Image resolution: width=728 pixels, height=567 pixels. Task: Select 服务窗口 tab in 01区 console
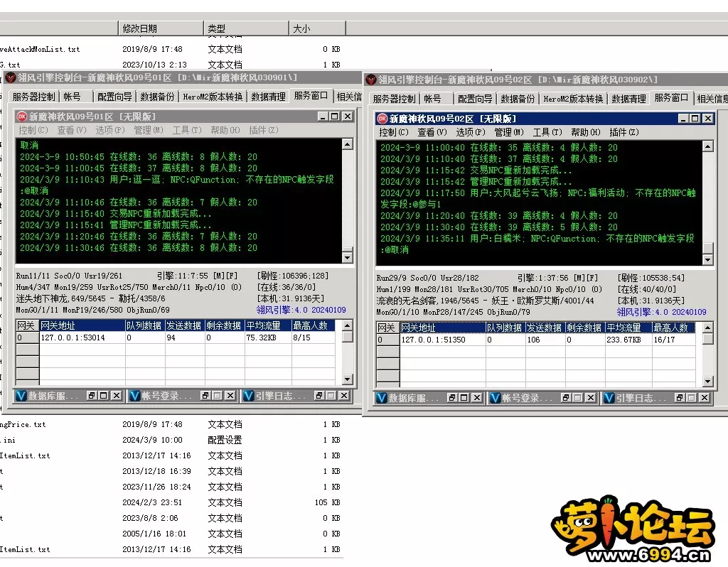coord(311,96)
